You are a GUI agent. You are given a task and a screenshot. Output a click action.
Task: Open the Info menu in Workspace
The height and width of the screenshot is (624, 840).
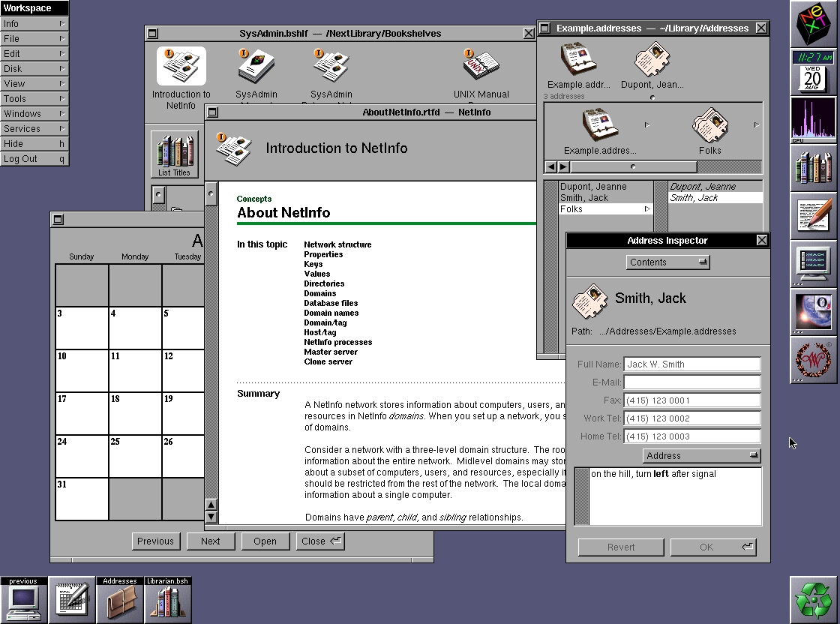coord(34,23)
